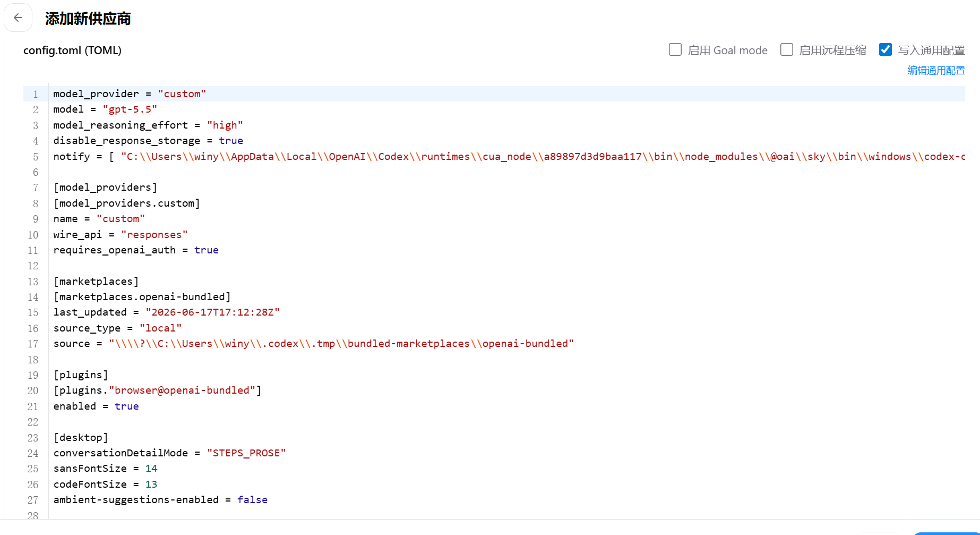
Task: Select the [plugins] section header
Action: coord(81,375)
